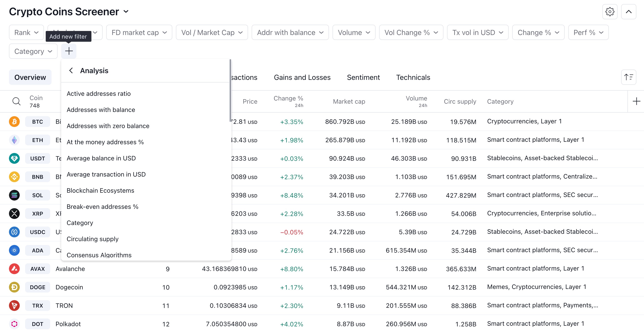Click the TRON coin logo

[x=14, y=306]
